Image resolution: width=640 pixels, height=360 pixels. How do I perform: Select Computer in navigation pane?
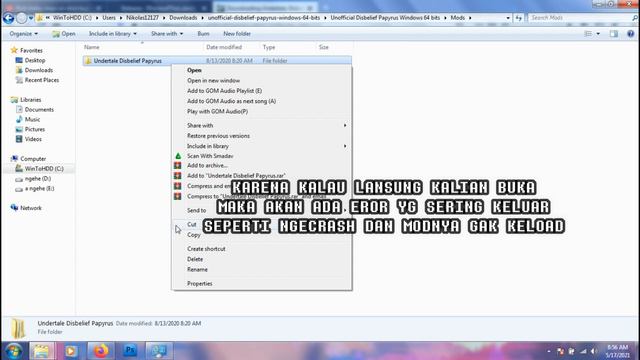[29, 159]
